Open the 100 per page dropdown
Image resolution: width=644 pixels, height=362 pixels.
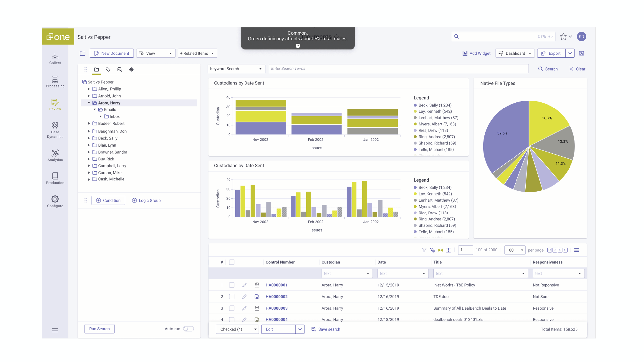click(515, 250)
